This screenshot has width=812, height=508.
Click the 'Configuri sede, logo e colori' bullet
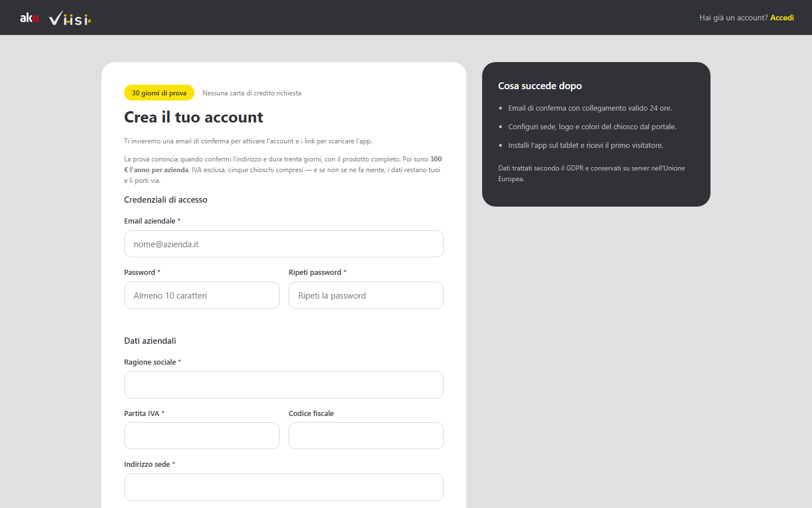coord(592,126)
